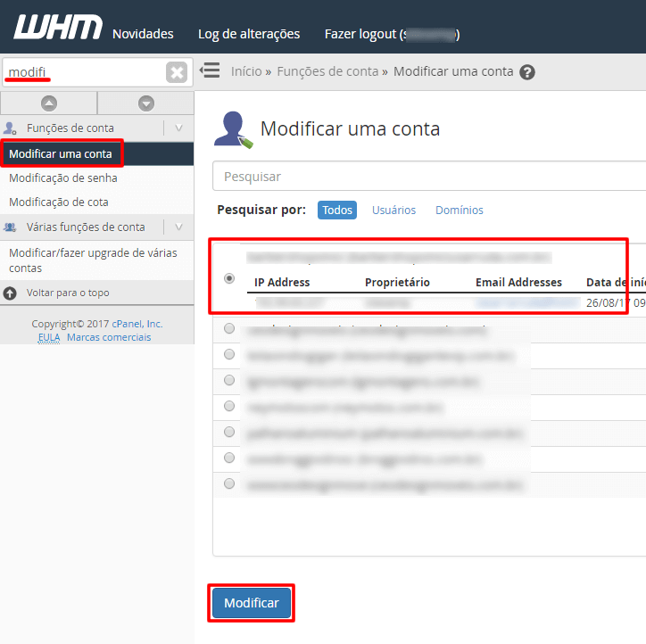Filter search by Domínios
Viewport: 646px width, 644px height.
click(460, 210)
